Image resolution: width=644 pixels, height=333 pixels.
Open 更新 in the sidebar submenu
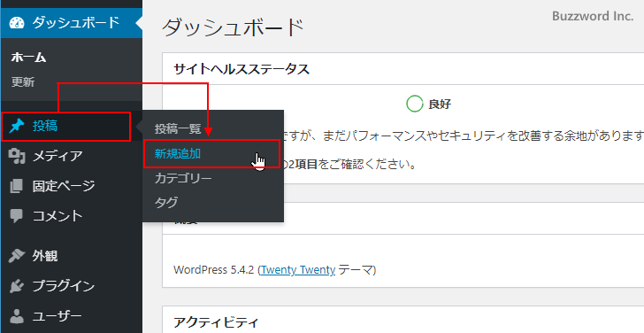(x=23, y=82)
